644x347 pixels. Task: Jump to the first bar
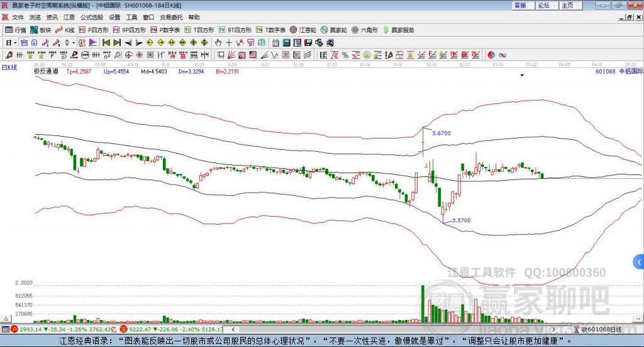click(x=106, y=43)
